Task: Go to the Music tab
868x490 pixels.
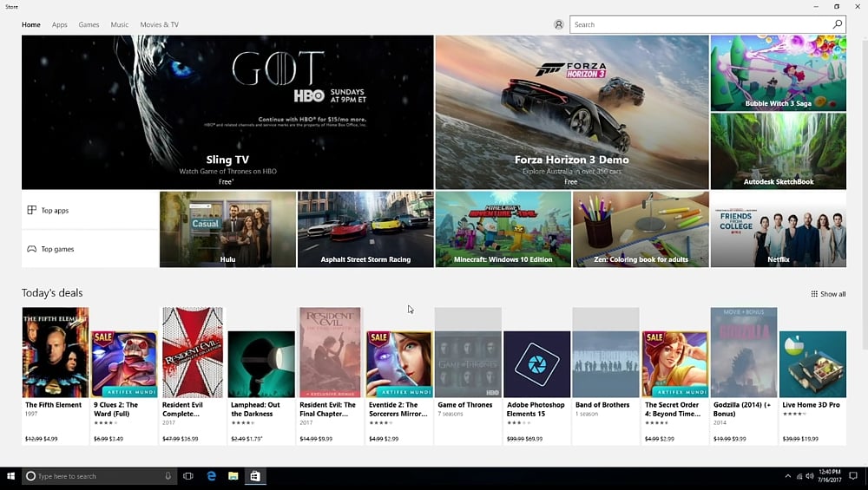Action: tap(119, 24)
